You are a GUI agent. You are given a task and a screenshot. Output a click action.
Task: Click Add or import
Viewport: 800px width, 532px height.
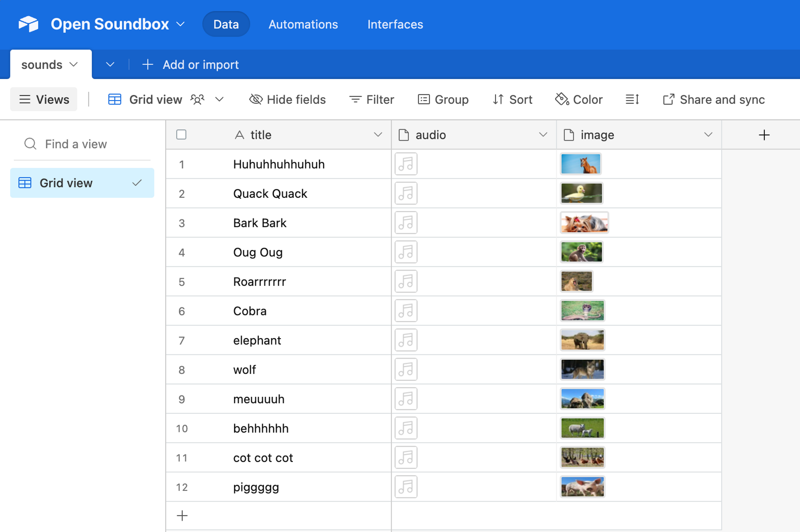point(190,64)
